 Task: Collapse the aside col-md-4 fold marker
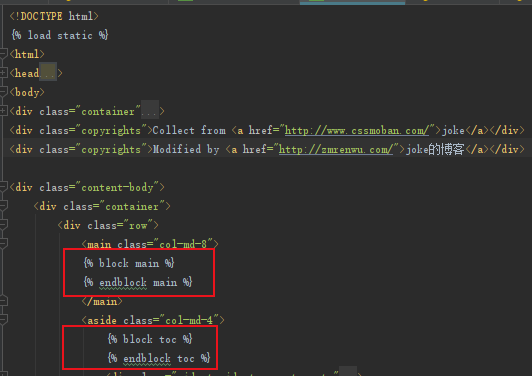3,320
